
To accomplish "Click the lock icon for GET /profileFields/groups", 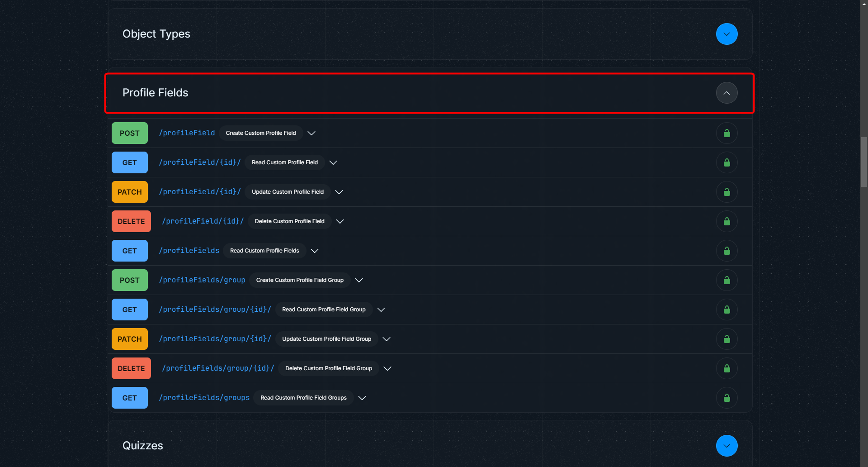I will tap(726, 398).
